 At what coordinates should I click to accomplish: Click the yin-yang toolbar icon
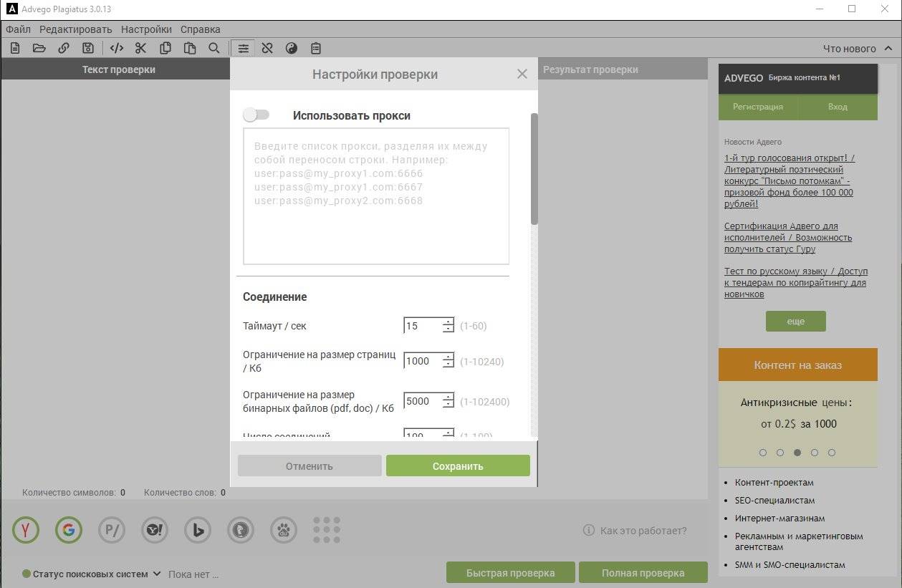291,48
